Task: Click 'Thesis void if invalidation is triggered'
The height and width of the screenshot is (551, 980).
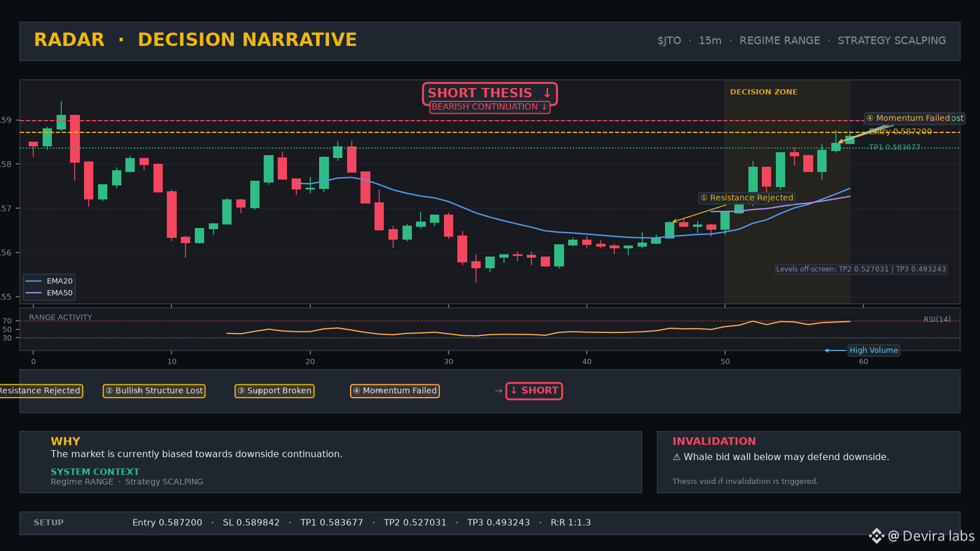Action: [x=745, y=482]
